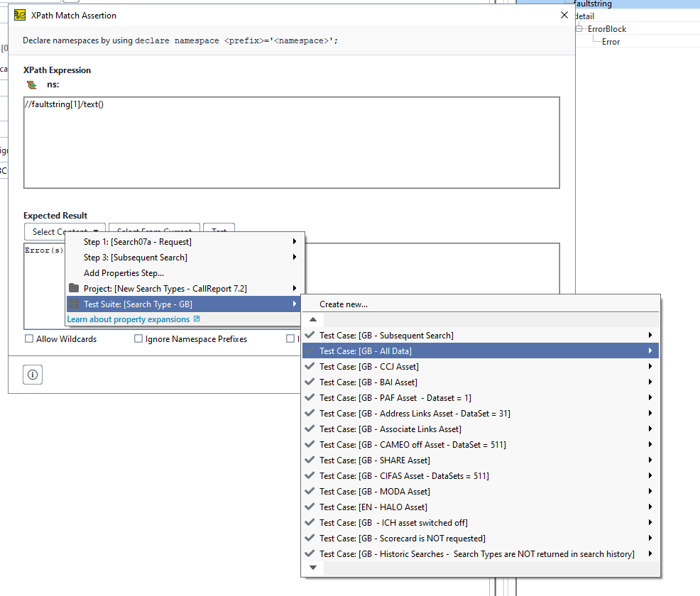Click the Test Suite grid icon
Viewport: 700px width, 596px height.
74,304
